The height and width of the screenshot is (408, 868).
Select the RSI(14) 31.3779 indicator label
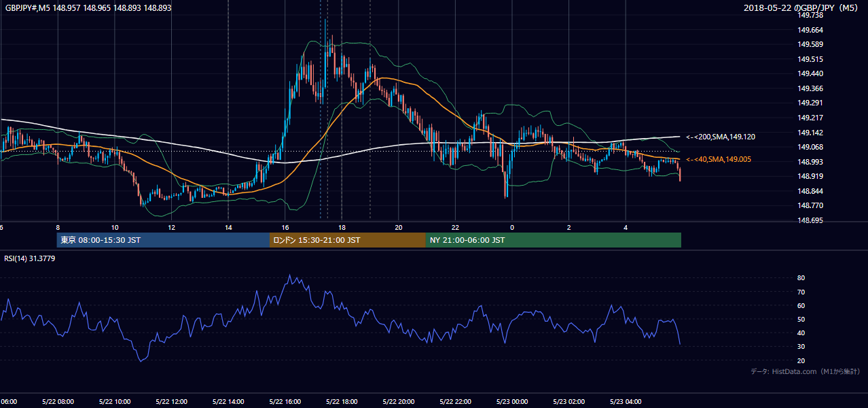pyautogui.click(x=30, y=258)
